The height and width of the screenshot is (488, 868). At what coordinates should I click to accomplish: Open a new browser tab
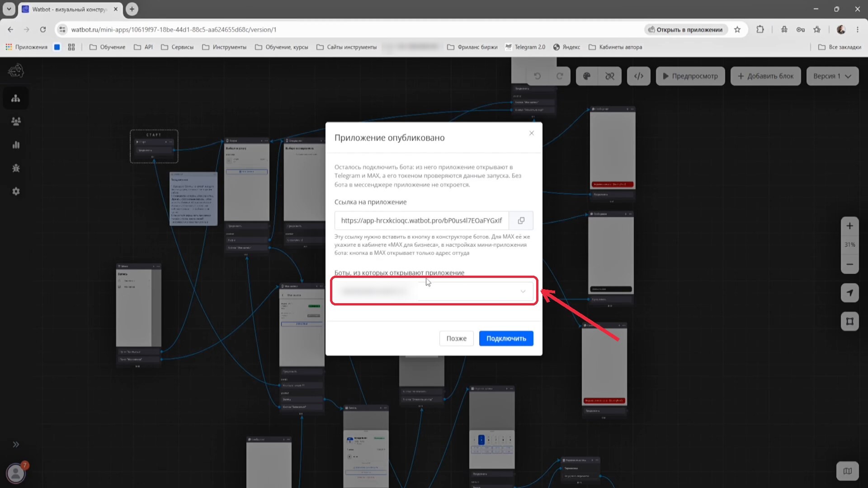pos(132,9)
